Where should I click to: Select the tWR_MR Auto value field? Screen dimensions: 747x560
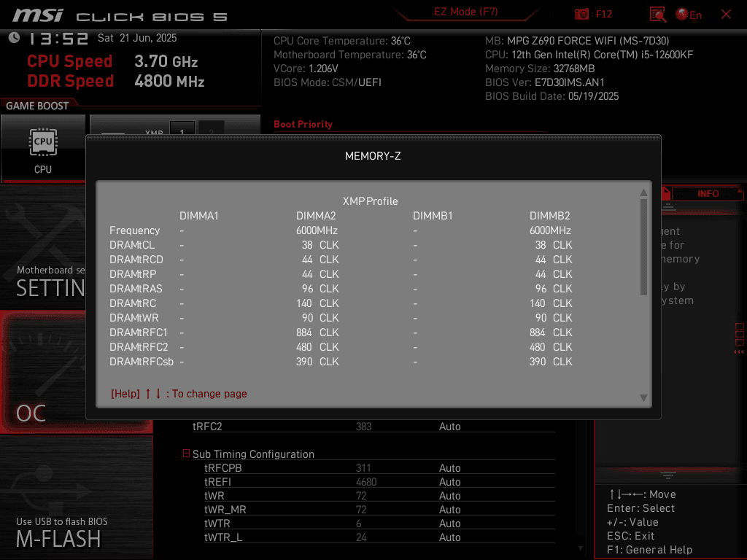[449, 510]
